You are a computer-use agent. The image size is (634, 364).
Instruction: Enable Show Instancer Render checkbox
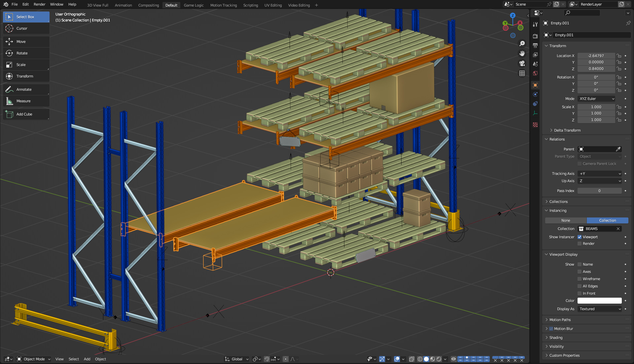coord(580,244)
